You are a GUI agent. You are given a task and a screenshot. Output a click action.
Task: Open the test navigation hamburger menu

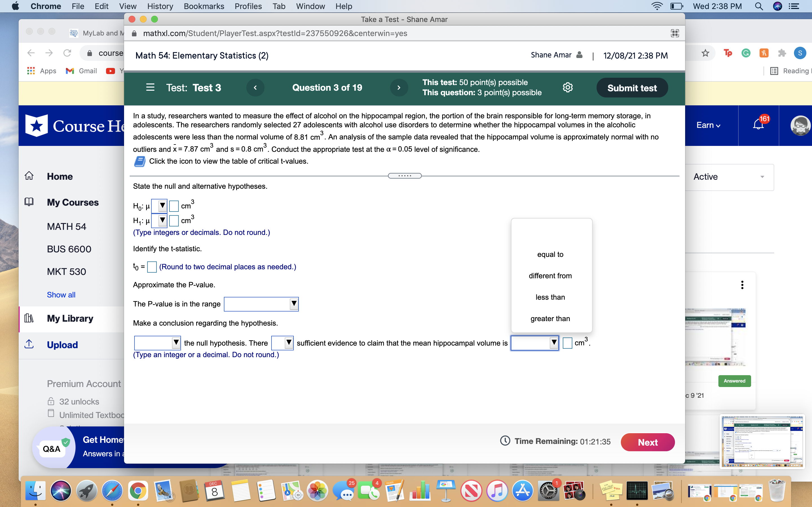(x=150, y=87)
